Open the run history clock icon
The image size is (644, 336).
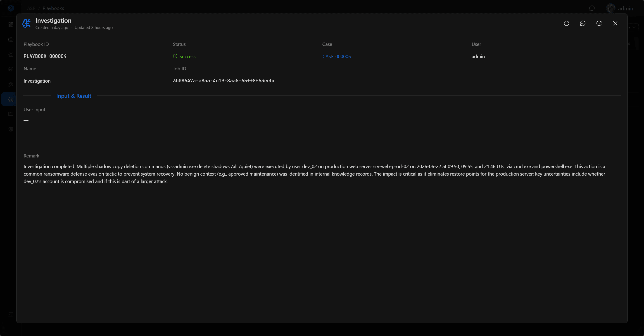[x=599, y=23]
